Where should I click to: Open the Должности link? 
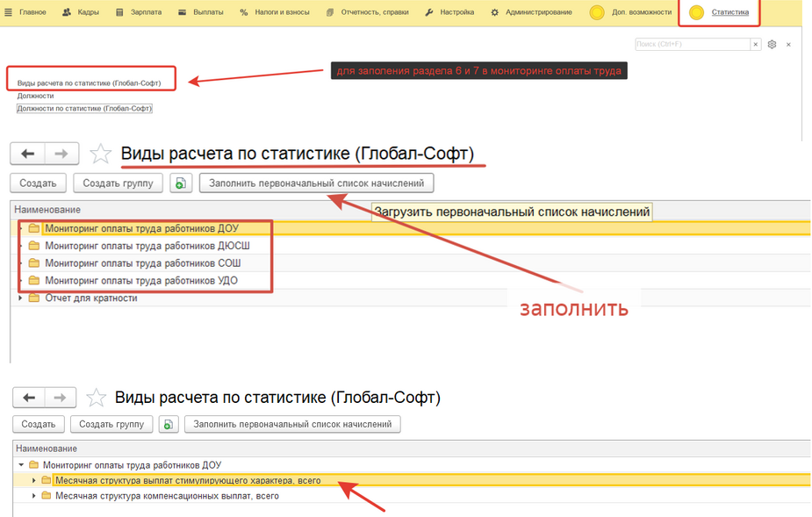[x=35, y=96]
